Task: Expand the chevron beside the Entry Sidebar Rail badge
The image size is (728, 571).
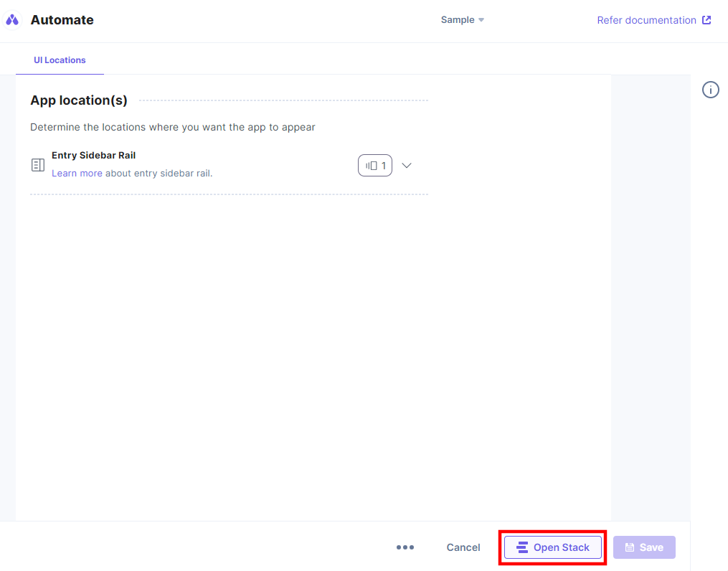Action: (406, 165)
